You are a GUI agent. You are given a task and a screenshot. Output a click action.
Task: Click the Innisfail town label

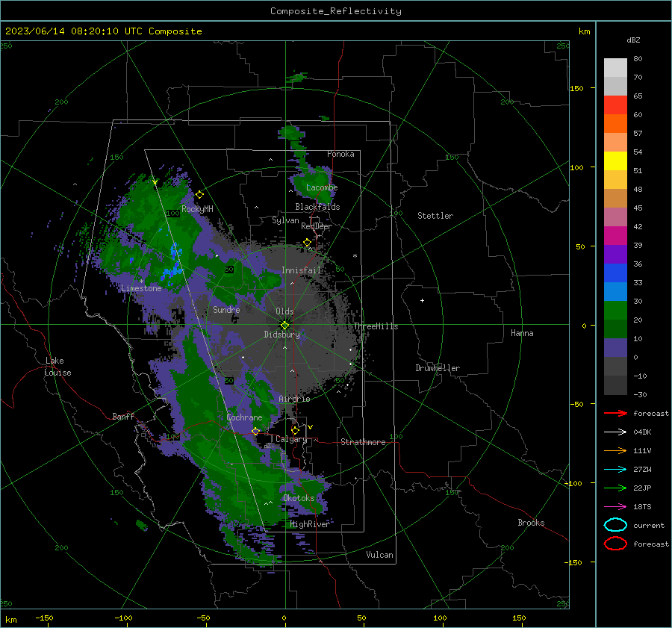tap(301, 270)
